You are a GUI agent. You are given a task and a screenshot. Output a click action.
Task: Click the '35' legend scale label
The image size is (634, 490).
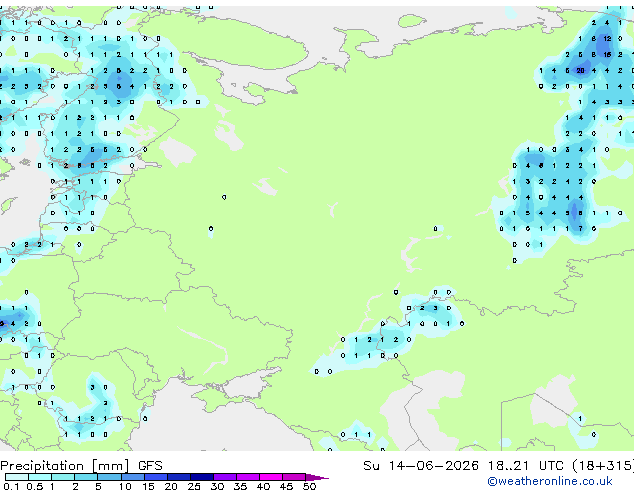point(240,486)
